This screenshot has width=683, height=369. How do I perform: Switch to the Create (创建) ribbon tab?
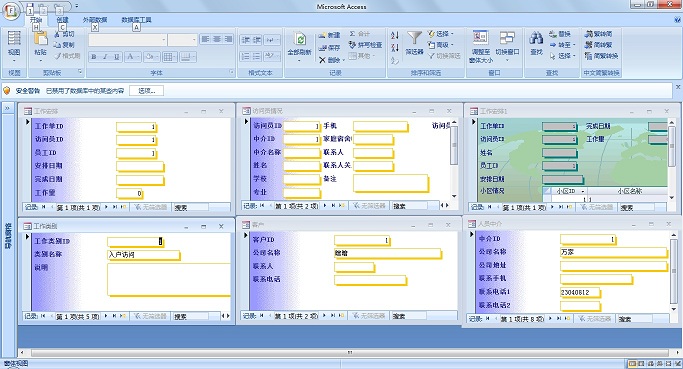coord(62,20)
